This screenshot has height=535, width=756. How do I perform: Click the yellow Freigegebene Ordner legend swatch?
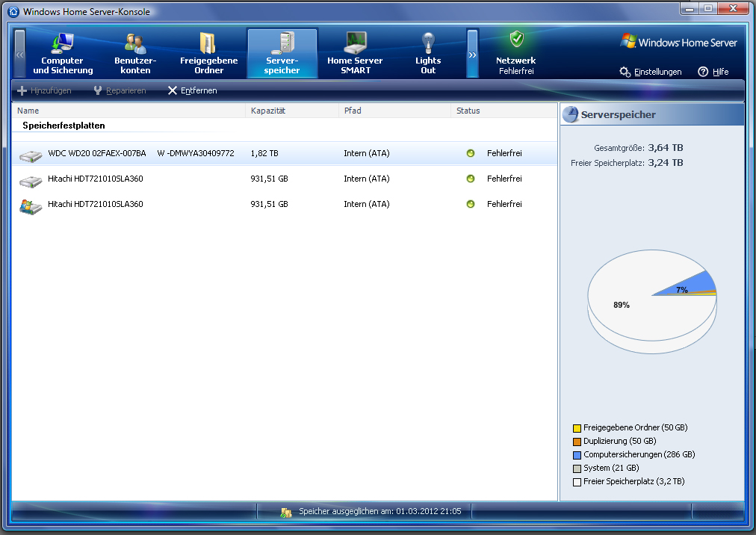[577, 428]
